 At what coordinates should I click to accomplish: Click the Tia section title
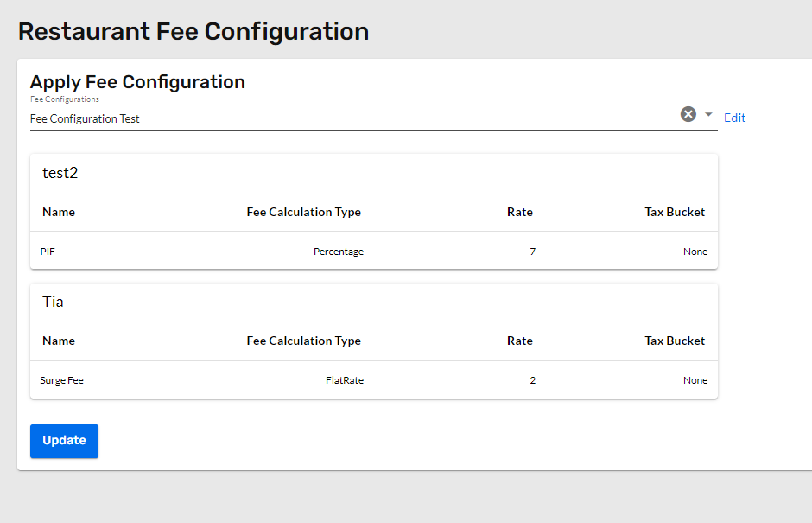(x=53, y=301)
